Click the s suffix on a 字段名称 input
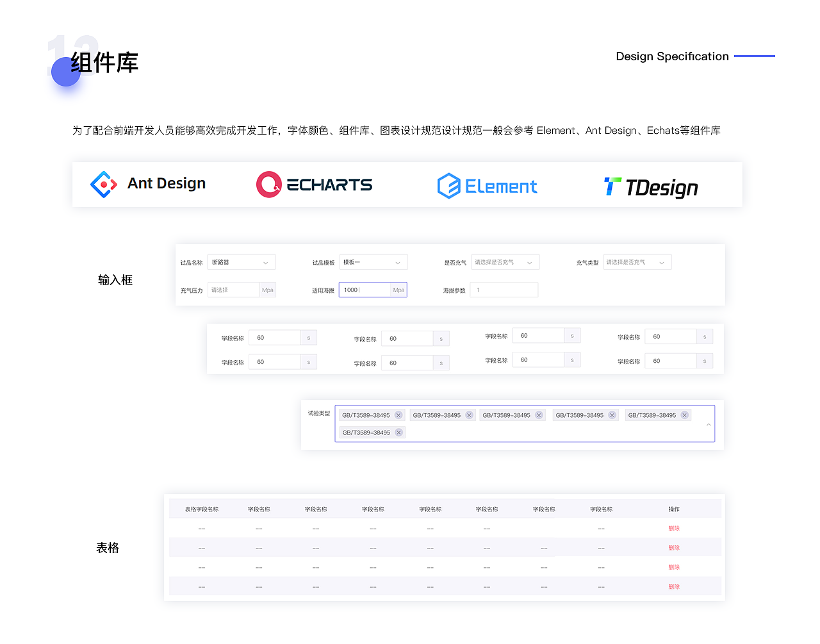 (308, 337)
